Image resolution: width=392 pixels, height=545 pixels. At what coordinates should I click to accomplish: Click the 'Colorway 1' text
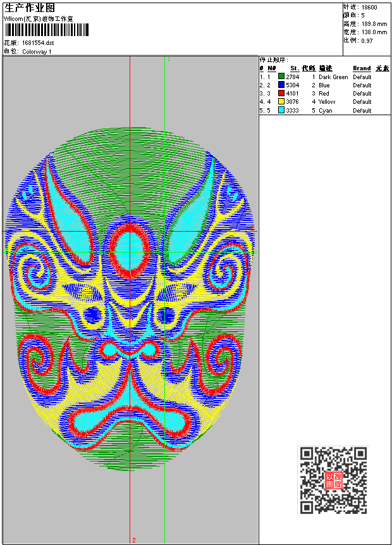click(x=37, y=52)
